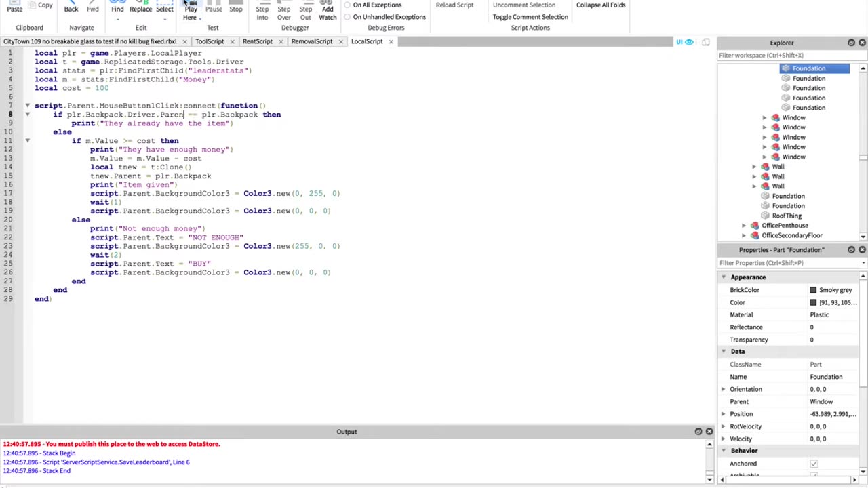868x488 pixels.
Task: Collapse the function fold on line 7
Action: click(27, 106)
